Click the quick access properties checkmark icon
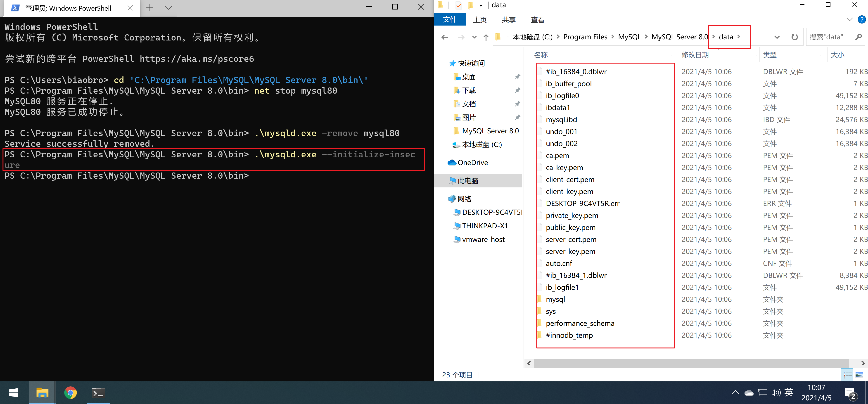 458,5
